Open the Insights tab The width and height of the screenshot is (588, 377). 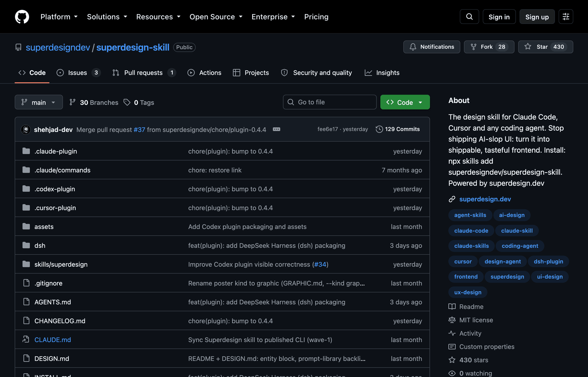382,73
